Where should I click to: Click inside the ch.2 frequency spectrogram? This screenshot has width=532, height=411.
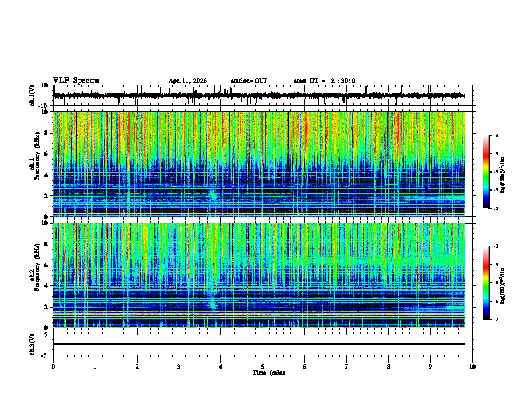[x=259, y=275]
